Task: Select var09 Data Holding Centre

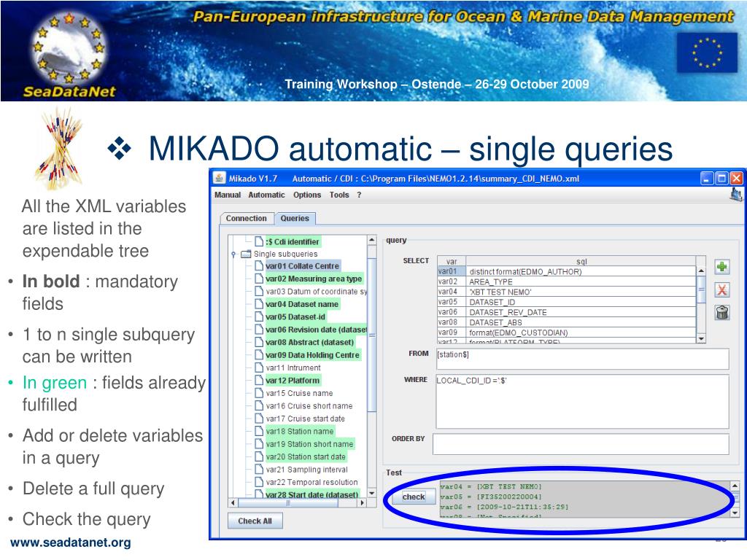Action: coord(312,355)
